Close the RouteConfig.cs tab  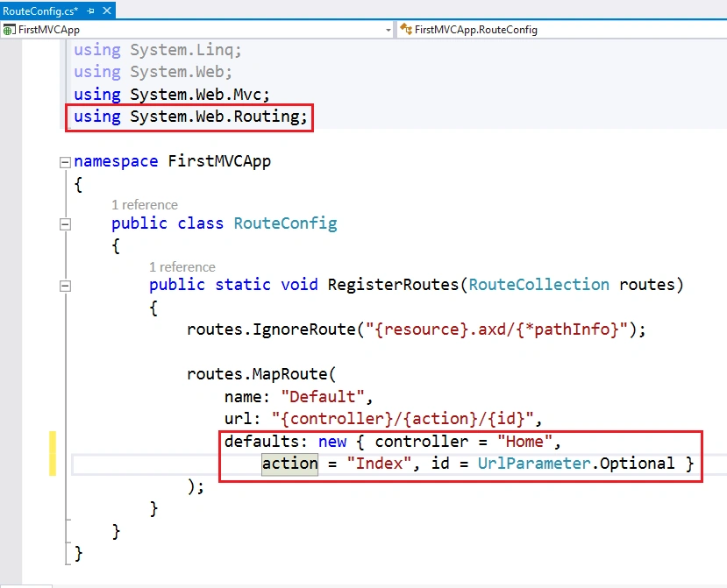pos(107,11)
